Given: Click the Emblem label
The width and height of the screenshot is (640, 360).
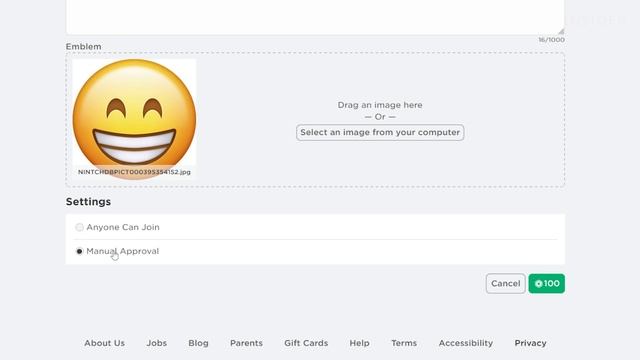Looking at the screenshot, I should click(x=84, y=47).
